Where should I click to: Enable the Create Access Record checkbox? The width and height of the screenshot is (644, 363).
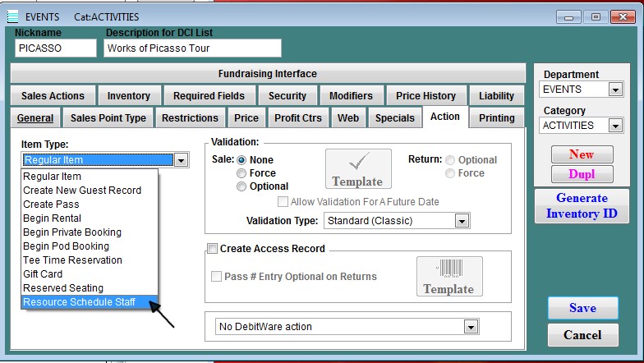point(213,249)
